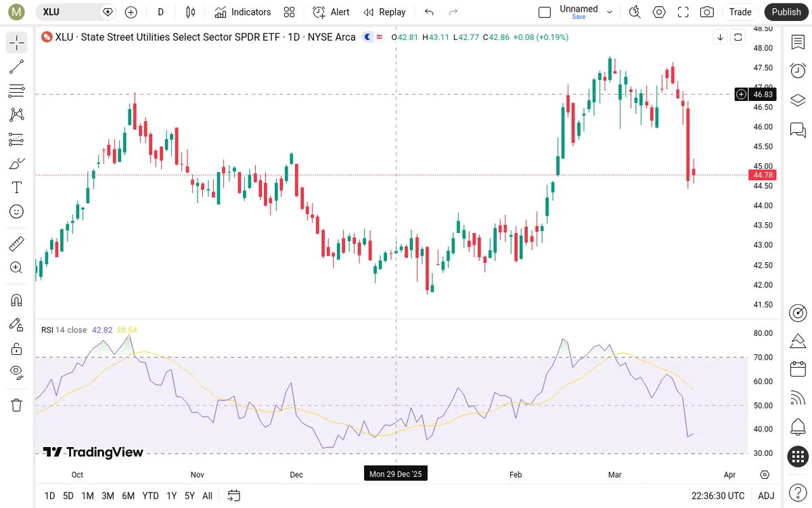The image size is (812, 508).
Task: Select the 6M time range
Action: tap(128, 496)
